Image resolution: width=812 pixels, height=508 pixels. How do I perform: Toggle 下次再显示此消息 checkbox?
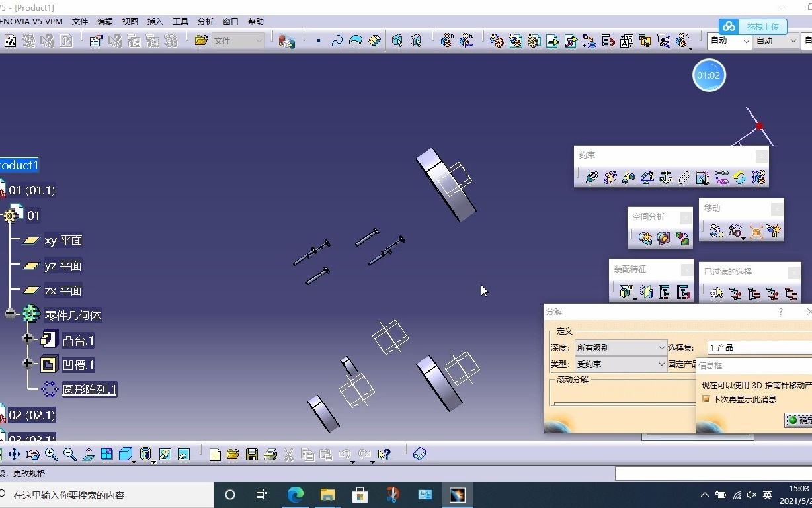click(x=706, y=399)
